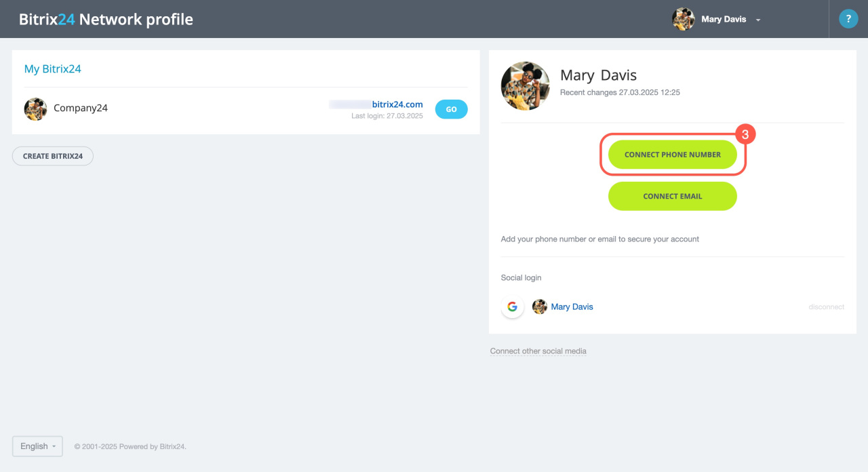Open Connect other social media link
This screenshot has width=868, height=472.
click(x=538, y=351)
